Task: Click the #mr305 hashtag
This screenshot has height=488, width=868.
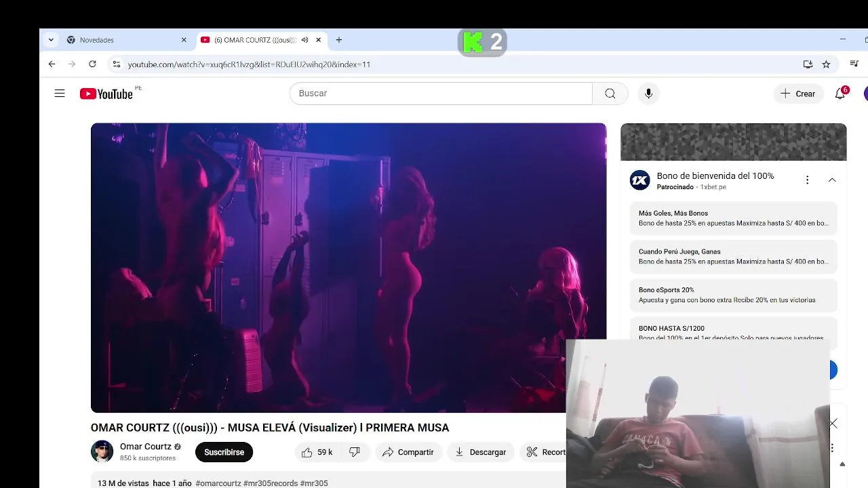Action: point(314,483)
